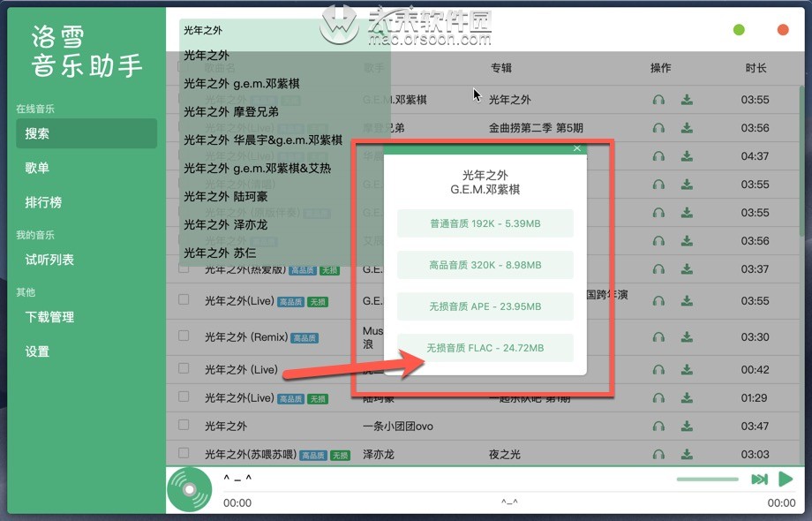Select the 光年之外 (Remix) row checkbox
This screenshot has height=521, width=812.
coord(184,336)
